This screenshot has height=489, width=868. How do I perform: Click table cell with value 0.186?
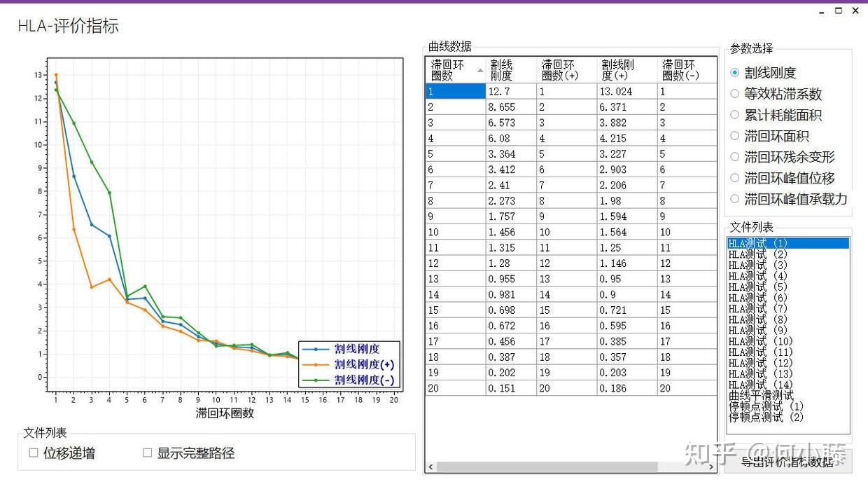pos(627,388)
